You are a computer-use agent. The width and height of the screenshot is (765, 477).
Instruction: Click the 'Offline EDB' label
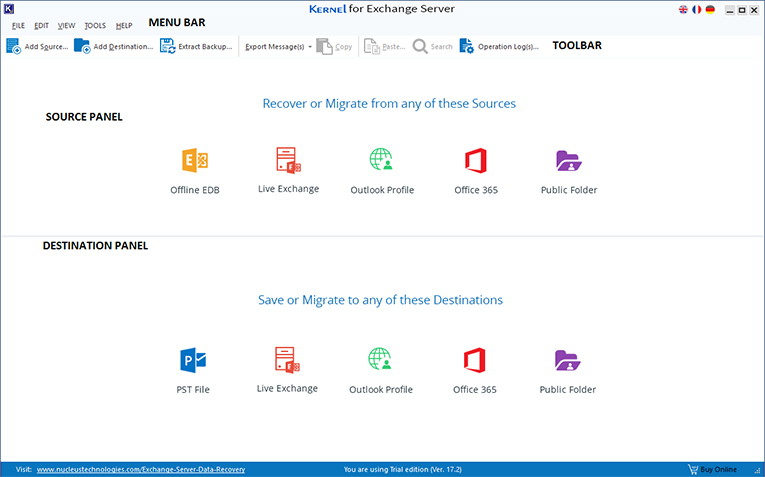pyautogui.click(x=195, y=190)
